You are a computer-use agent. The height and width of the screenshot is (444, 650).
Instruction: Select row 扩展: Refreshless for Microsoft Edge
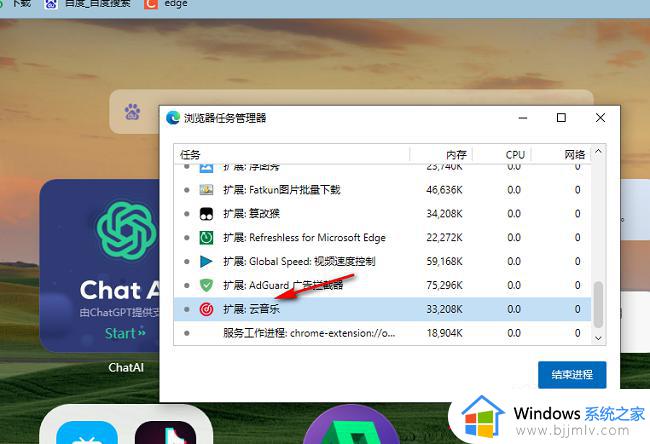(382, 238)
